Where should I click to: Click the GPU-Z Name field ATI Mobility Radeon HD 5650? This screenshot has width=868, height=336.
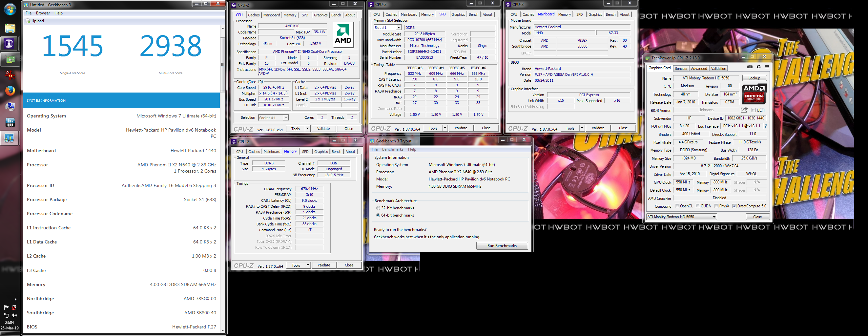pos(706,78)
